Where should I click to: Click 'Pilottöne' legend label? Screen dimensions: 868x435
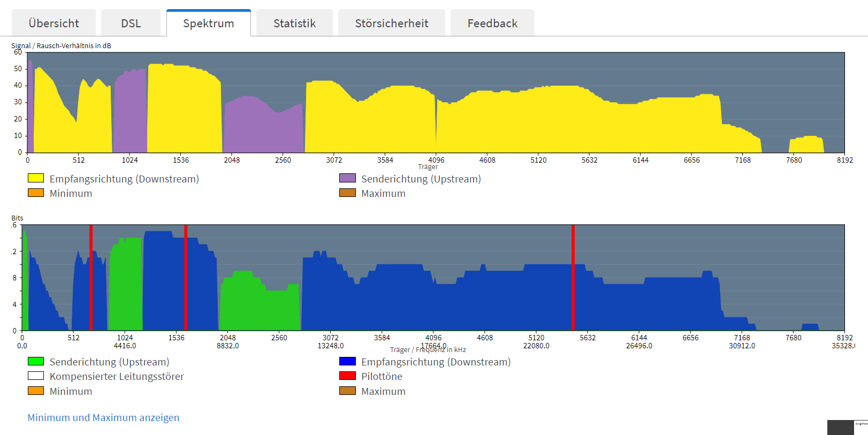382,376
